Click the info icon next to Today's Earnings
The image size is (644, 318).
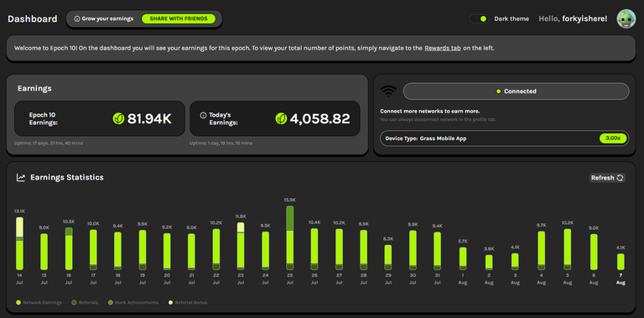point(203,116)
